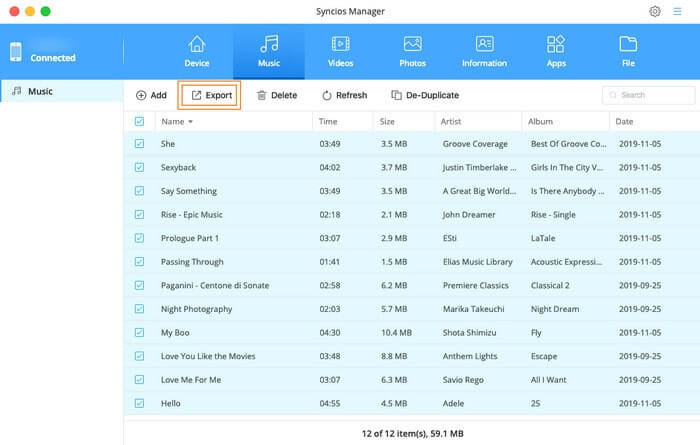Select the song name 'Love Me For Me'

(x=191, y=380)
